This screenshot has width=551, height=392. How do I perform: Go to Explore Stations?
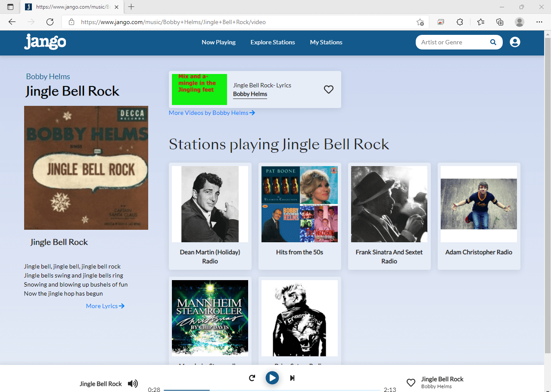click(273, 42)
